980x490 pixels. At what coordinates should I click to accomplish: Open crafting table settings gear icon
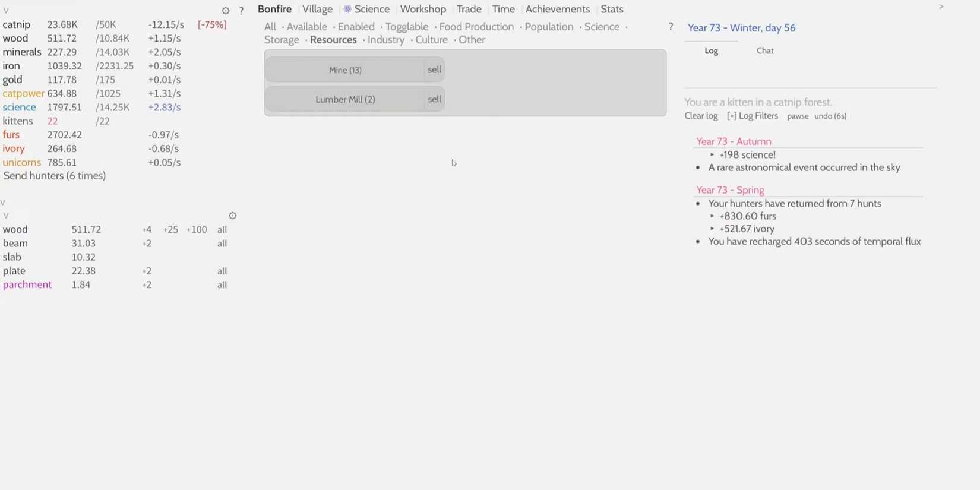tap(232, 216)
